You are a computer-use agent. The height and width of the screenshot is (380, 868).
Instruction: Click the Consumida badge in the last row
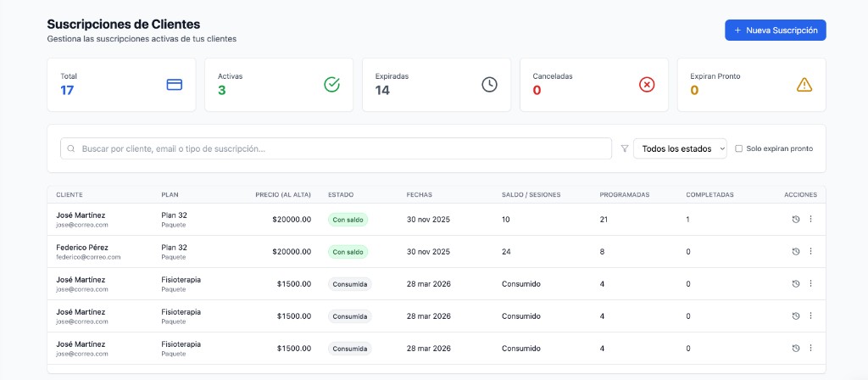(350, 349)
